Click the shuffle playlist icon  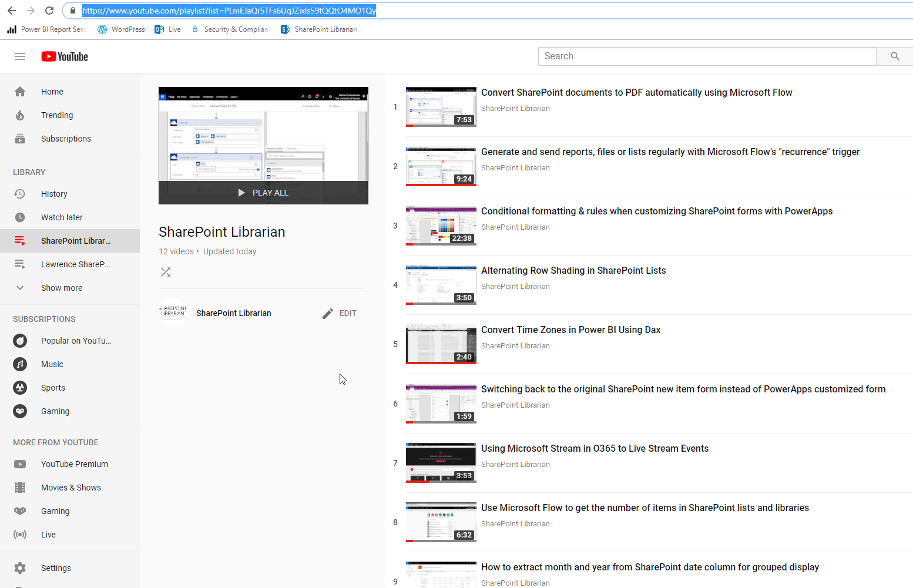coord(165,271)
